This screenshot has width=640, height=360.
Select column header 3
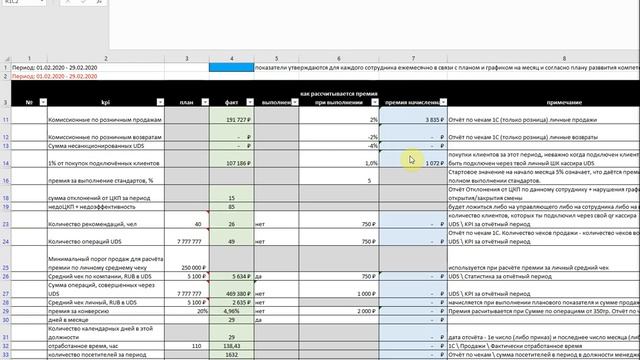[187, 59]
